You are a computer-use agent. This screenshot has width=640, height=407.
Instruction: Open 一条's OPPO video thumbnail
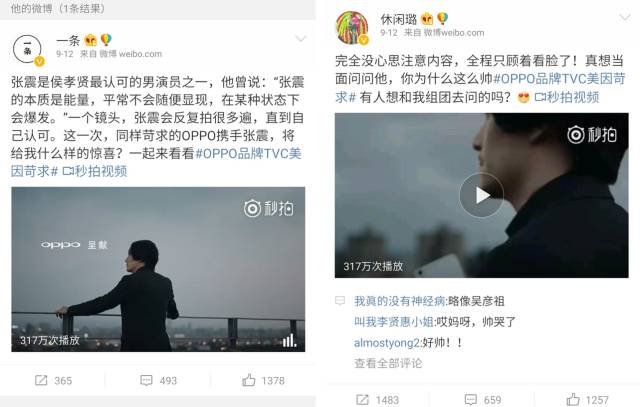[x=158, y=269]
